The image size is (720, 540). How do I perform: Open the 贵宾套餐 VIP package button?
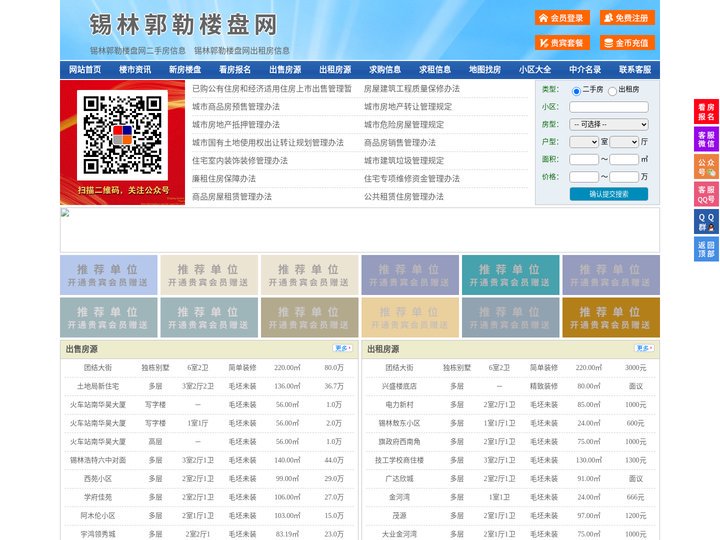pyautogui.click(x=562, y=43)
